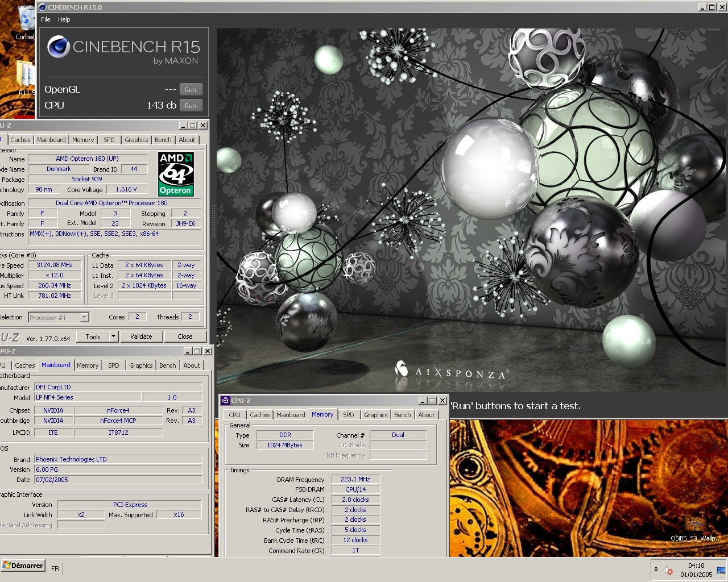The image size is (728, 582).
Task: Open the File menu in Cinebench
Action: coord(45,19)
